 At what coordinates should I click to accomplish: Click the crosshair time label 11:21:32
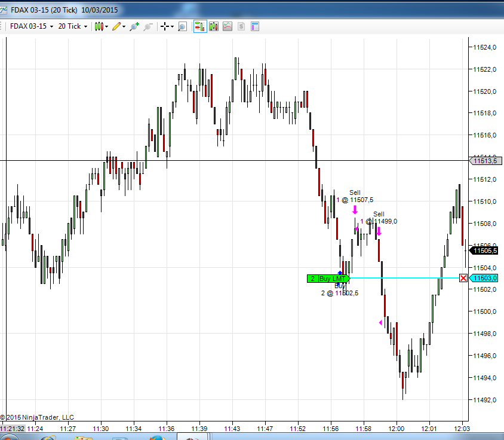pos(12,429)
